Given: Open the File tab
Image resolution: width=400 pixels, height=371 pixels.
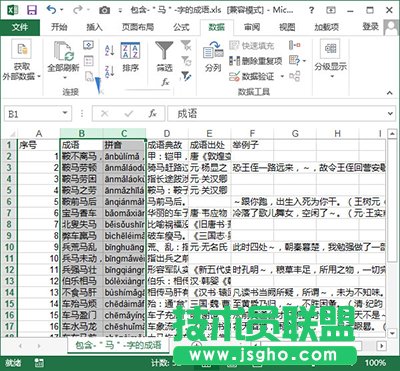Looking at the screenshot, I should 20,27.
